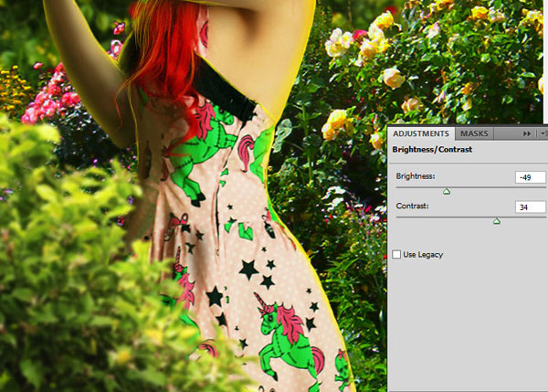
Task: Click the Brightness value field
Action: (530, 177)
